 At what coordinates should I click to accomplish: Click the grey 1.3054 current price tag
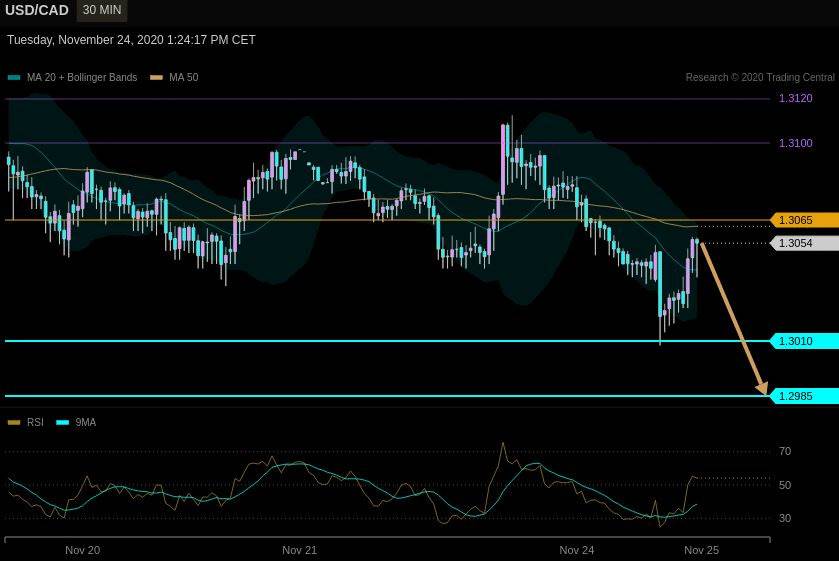[x=804, y=243]
